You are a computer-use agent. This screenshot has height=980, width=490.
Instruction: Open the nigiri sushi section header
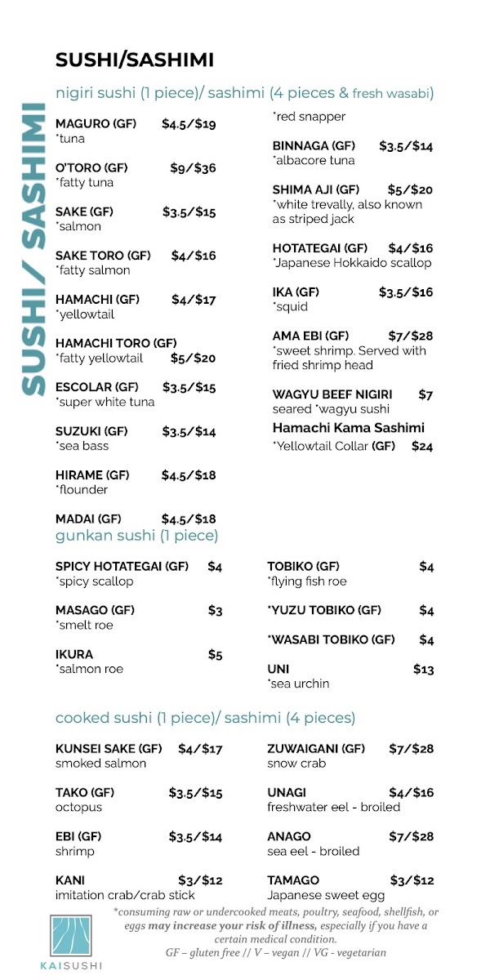(244, 93)
